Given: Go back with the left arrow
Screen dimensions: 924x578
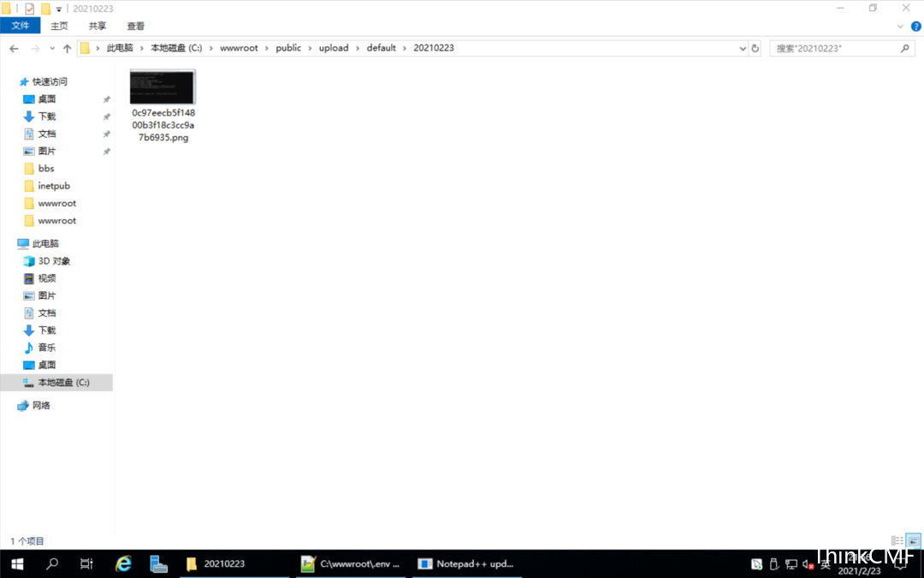Looking at the screenshot, I should pos(15,48).
